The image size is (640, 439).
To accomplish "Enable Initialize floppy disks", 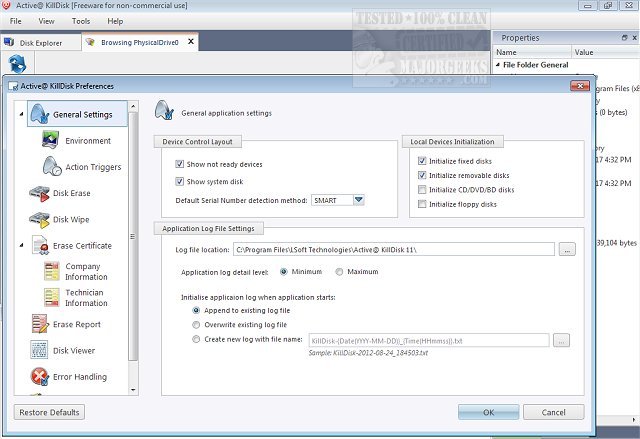I will (x=422, y=204).
